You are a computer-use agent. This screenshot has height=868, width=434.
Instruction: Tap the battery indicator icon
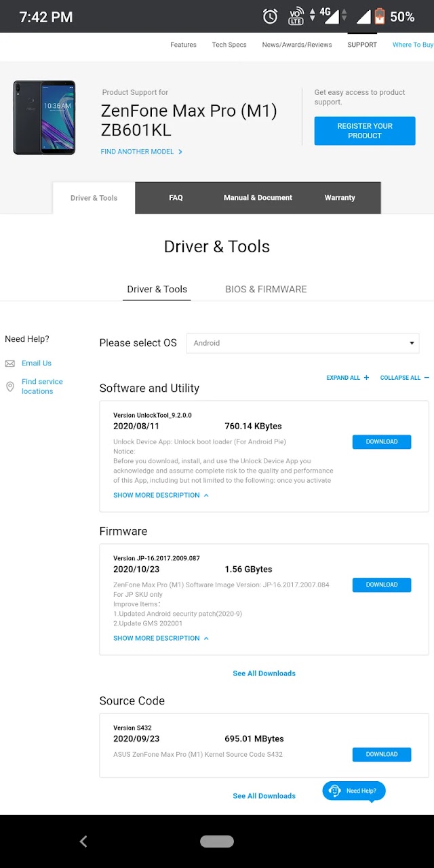tap(380, 16)
